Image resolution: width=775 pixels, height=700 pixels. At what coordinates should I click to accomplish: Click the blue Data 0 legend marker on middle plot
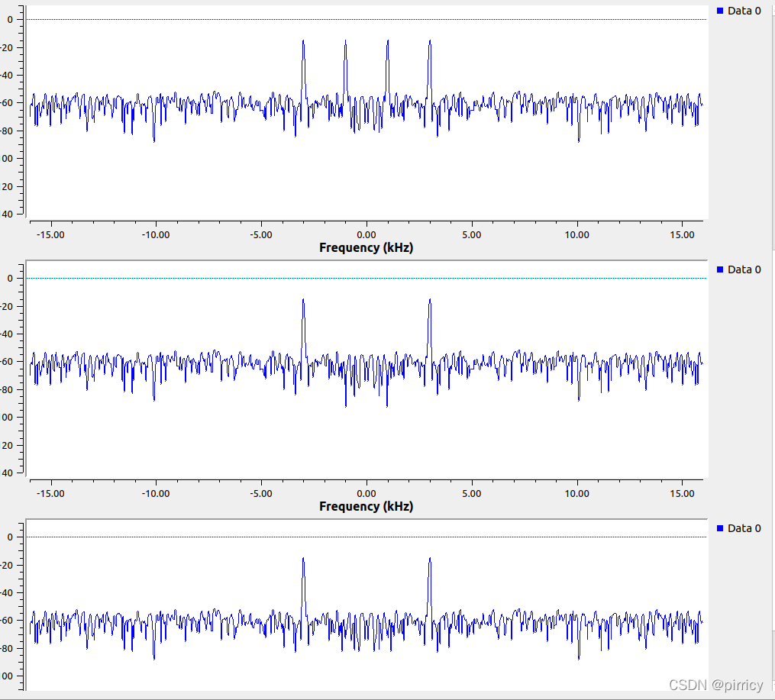[x=718, y=269]
